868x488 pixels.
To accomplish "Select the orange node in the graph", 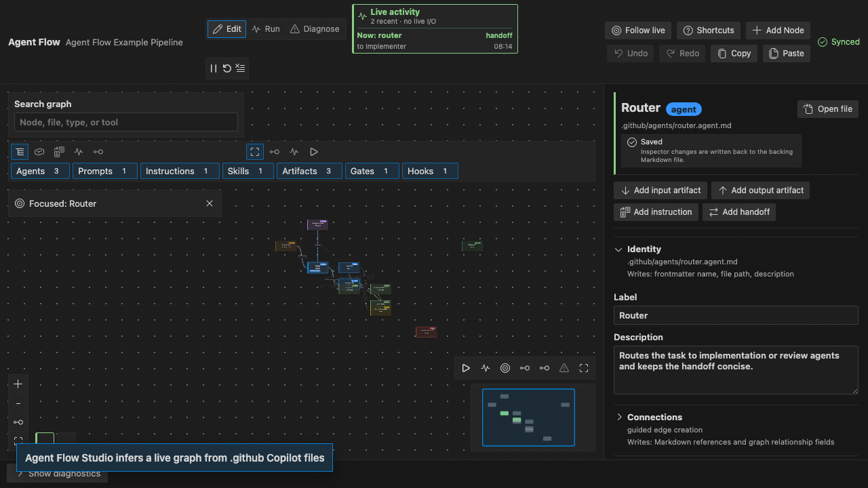I will (285, 246).
